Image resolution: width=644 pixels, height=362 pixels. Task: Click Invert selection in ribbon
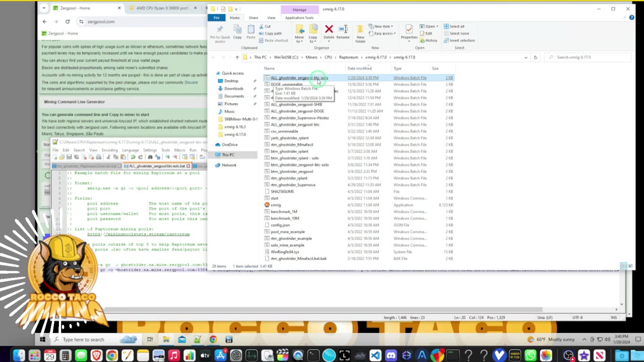pyautogui.click(x=459, y=41)
